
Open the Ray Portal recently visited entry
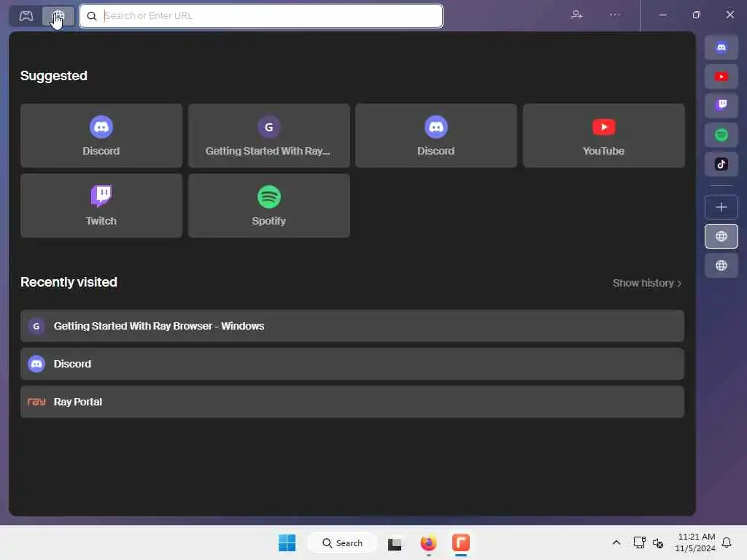click(x=352, y=402)
